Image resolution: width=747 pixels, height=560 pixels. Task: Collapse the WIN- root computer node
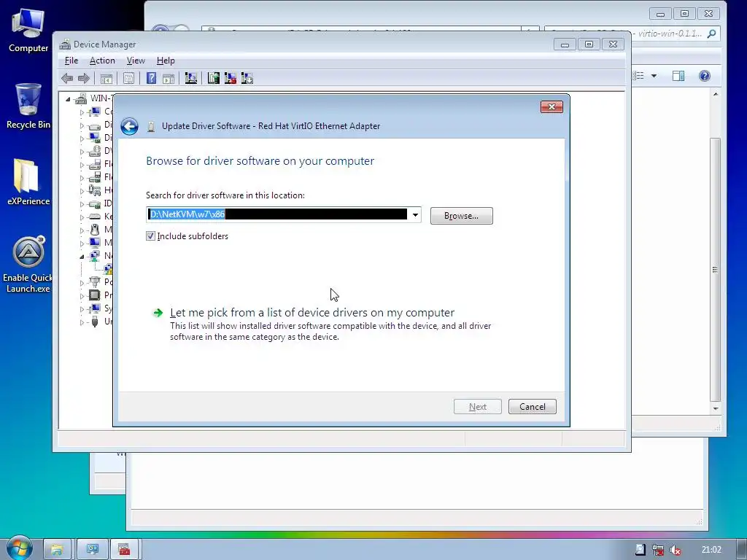68,99
